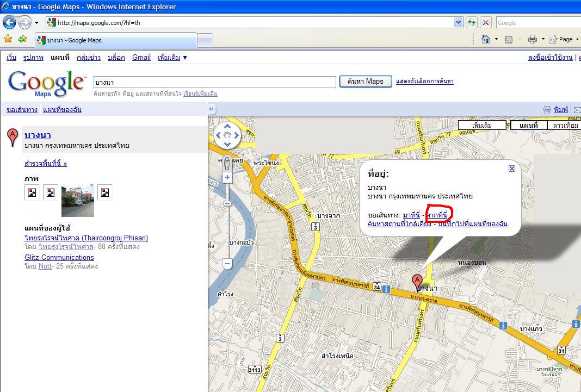The width and height of the screenshot is (581, 392).
Task: Open Gmail from Google's top bar
Action: click(141, 58)
